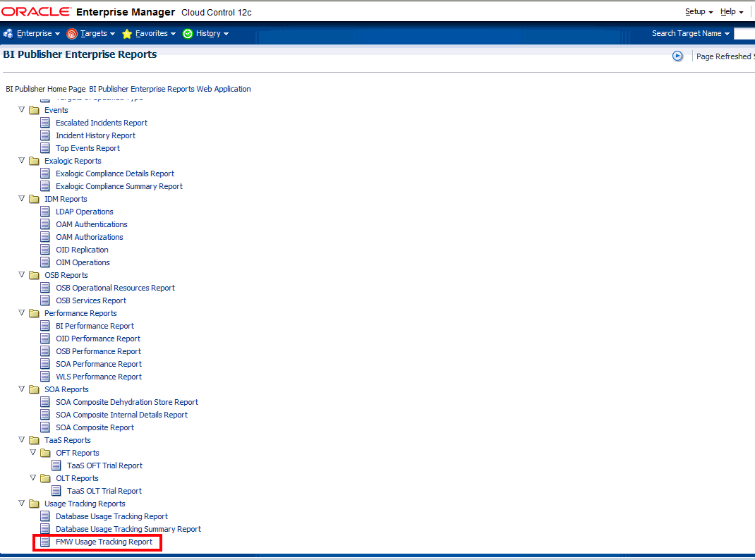Open the Database Usage Tracking Report link
Viewport: 755px width, 560px height.
tap(111, 516)
